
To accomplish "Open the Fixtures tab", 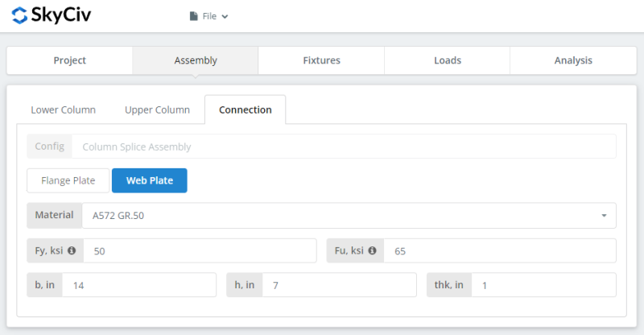I will 321,60.
